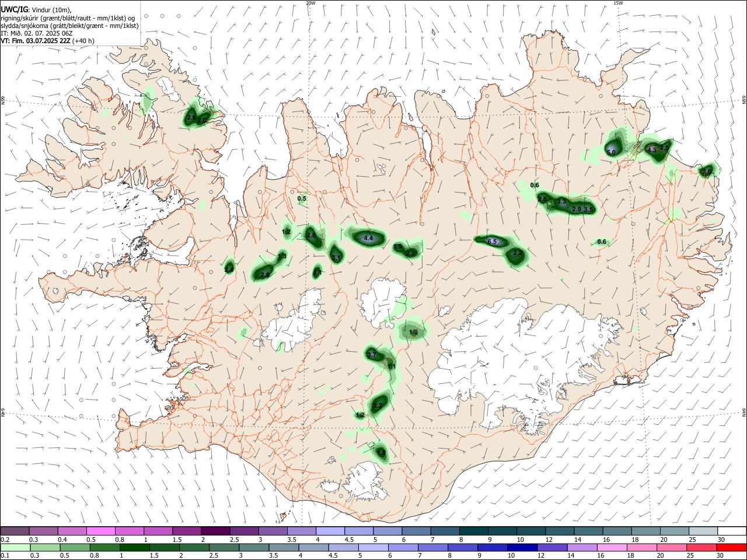Click the 2.4 rainfall value label
The image size is (747, 560).
point(229,269)
